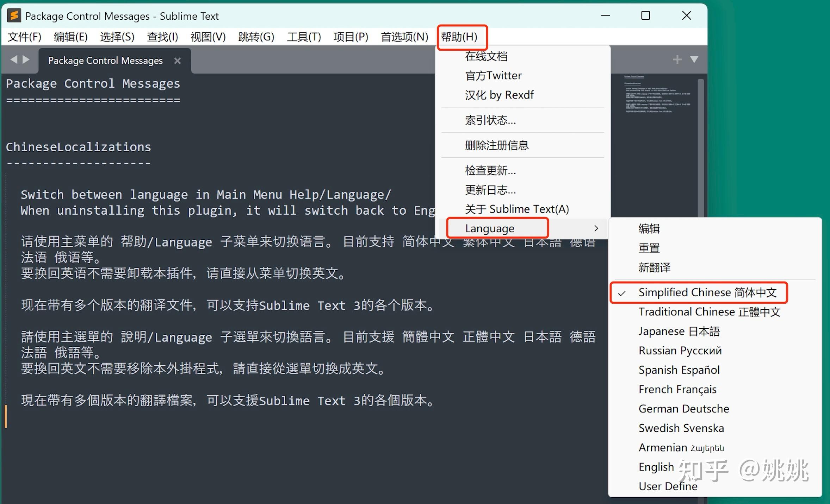
Task: Open the tab list via the triangle icon
Action: tap(694, 60)
